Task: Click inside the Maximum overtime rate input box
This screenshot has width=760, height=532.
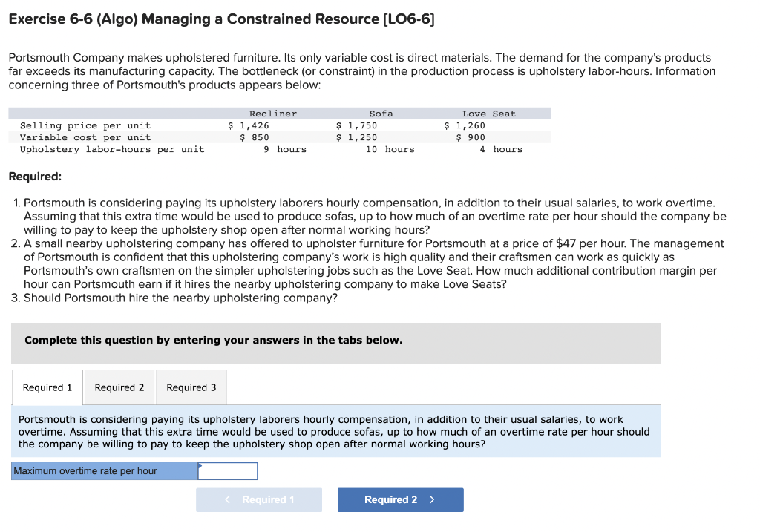Action: point(228,470)
